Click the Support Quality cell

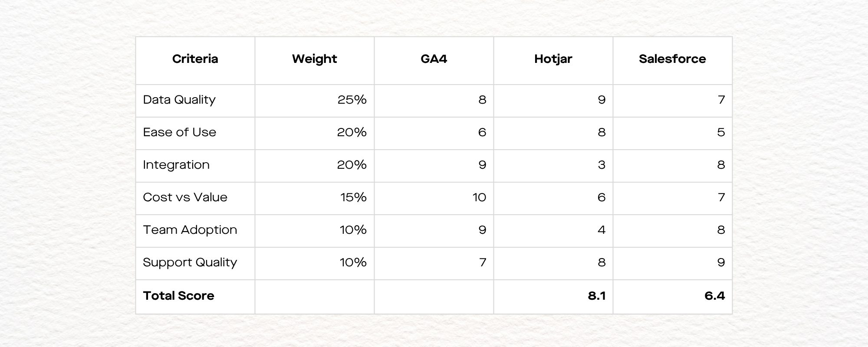click(190, 262)
